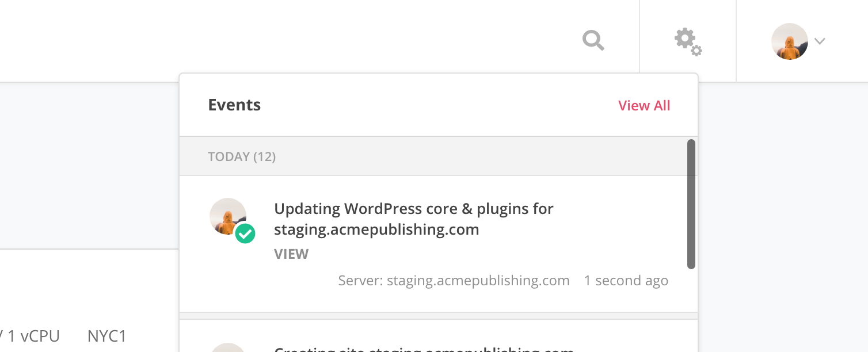Viewport: 868px width, 352px height.
Task: Open the View All events link
Action: coord(644,106)
